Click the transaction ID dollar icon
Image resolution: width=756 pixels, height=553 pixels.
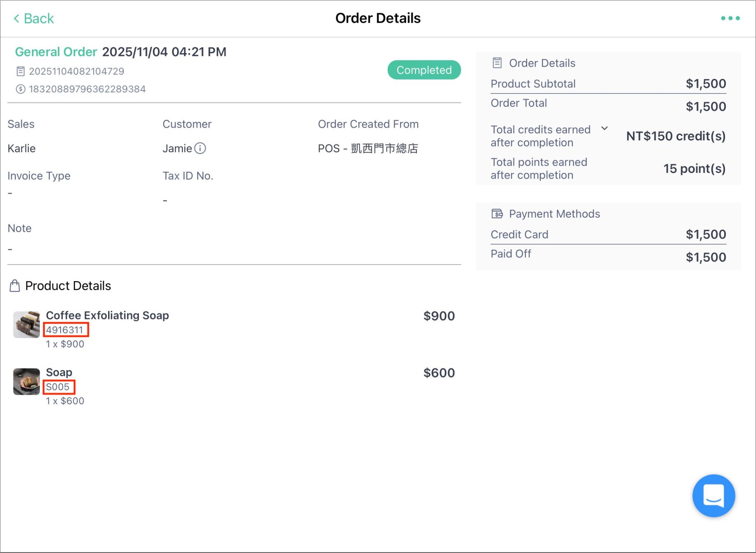click(20, 89)
